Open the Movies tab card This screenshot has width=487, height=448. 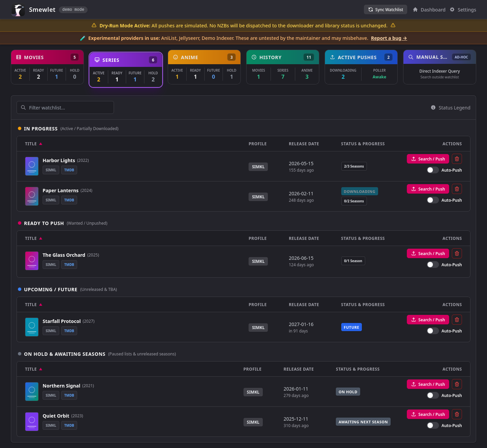pyautogui.click(x=47, y=67)
